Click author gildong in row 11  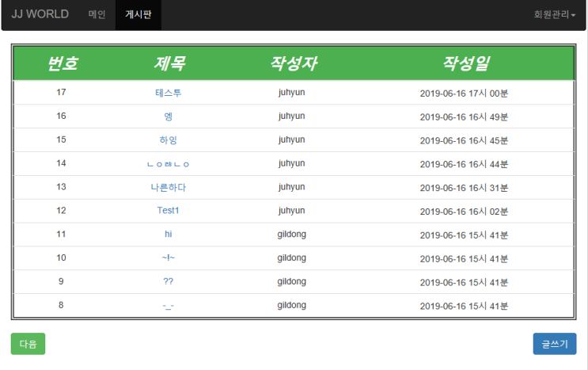[x=291, y=235]
